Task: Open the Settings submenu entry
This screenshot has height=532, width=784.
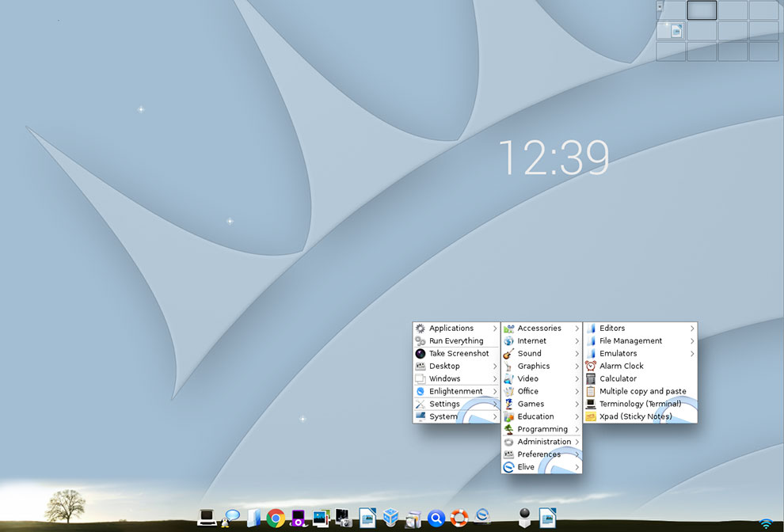Action: [456, 404]
